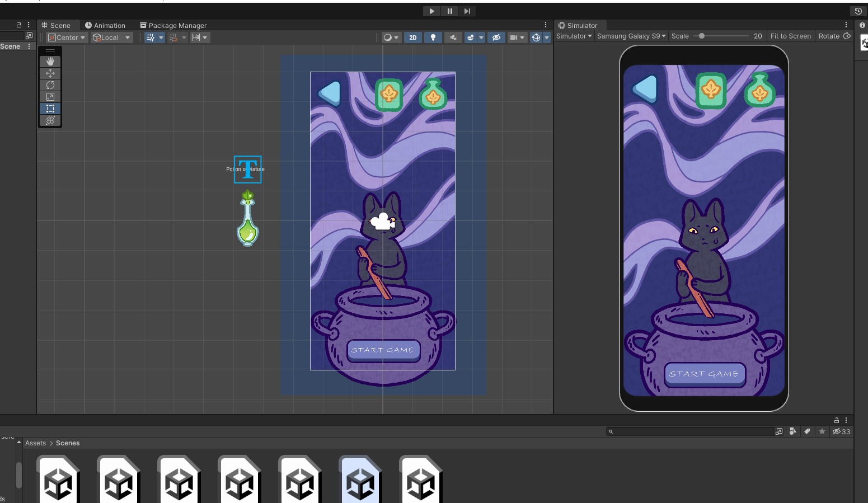Select the blue back arrow in Scene view
Viewport: 868px width, 503px height.
click(330, 93)
